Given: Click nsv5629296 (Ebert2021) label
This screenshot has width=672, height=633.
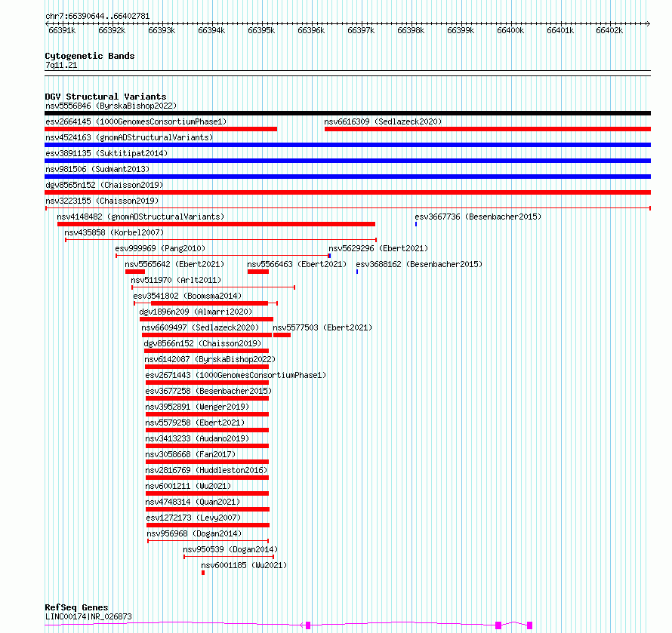Looking at the screenshot, I should 378,248.
